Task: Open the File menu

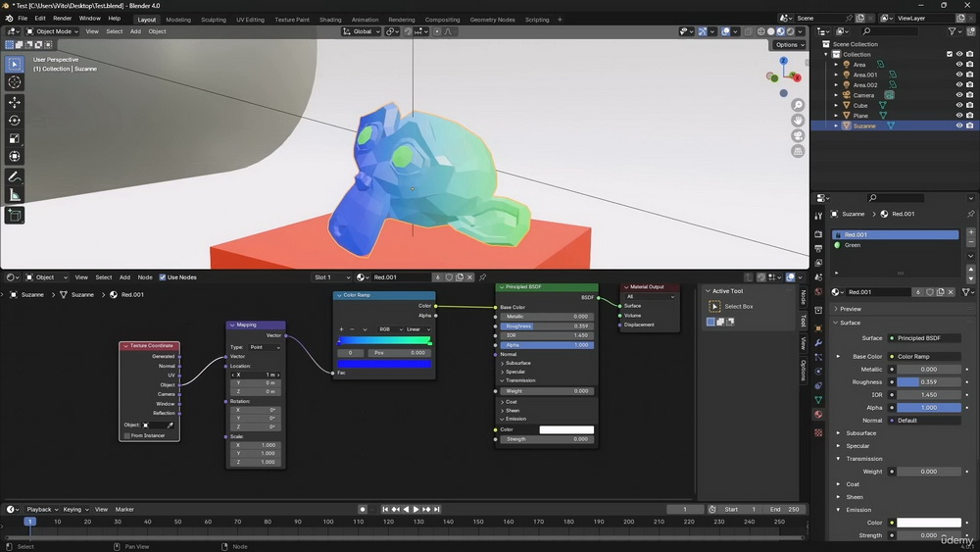Action: [x=23, y=19]
